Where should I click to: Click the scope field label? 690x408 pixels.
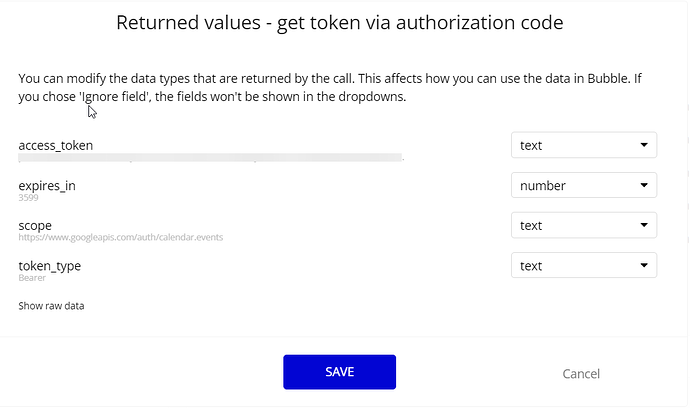point(35,225)
